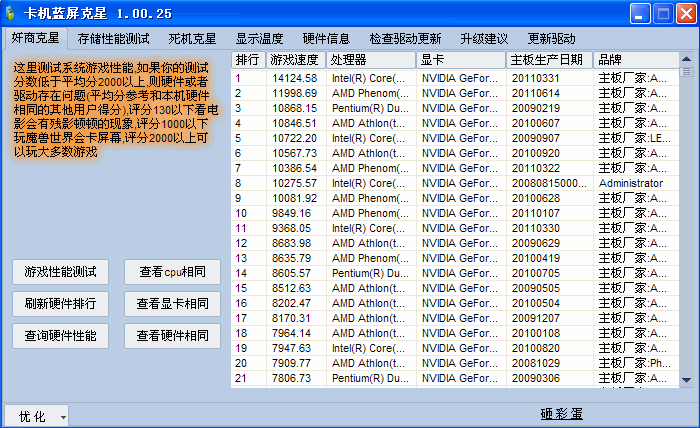The height and width of the screenshot is (428, 700).
Task: Sort by the 排行 column header
Action: (248, 60)
